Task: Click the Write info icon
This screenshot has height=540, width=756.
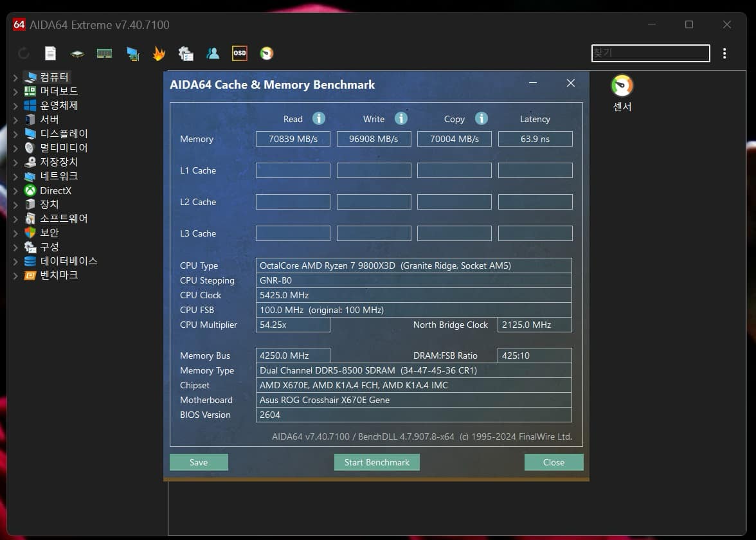Action: click(x=401, y=118)
